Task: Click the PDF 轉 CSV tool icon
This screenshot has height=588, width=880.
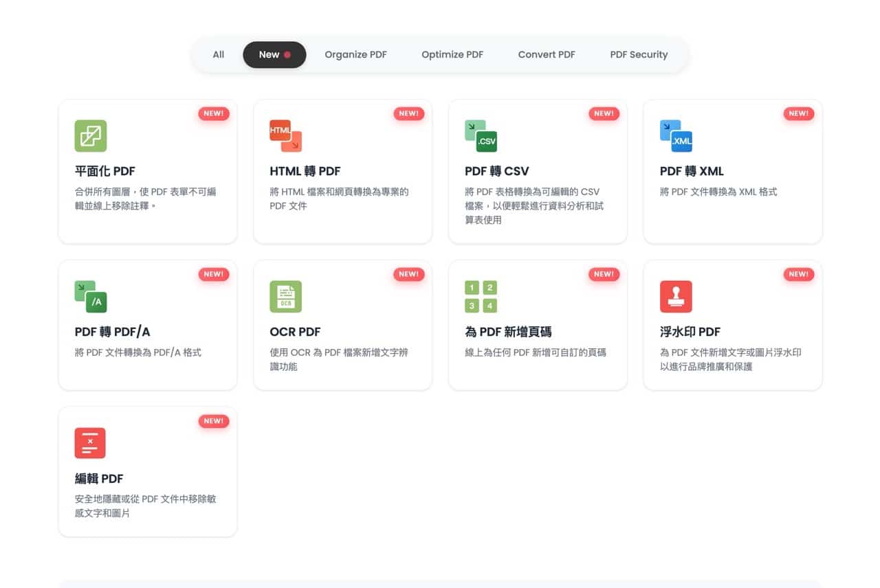Action: [x=481, y=135]
